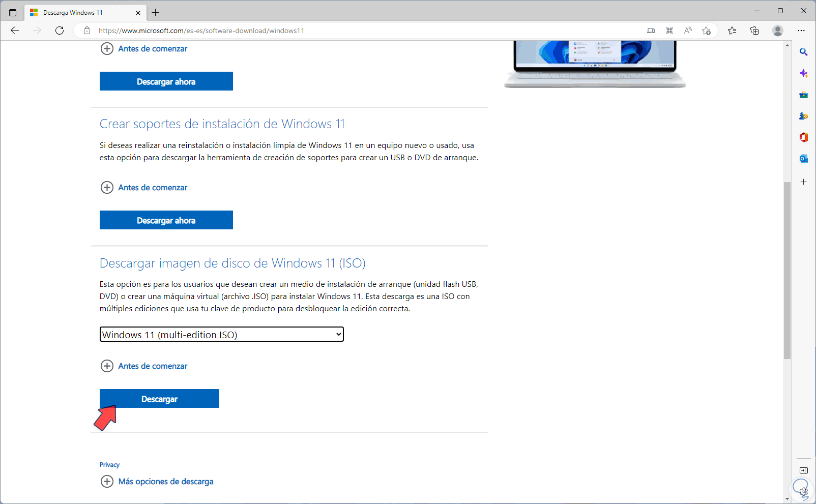Expand Más opciones de descarga
The width and height of the screenshot is (816, 504).
pyautogui.click(x=157, y=482)
